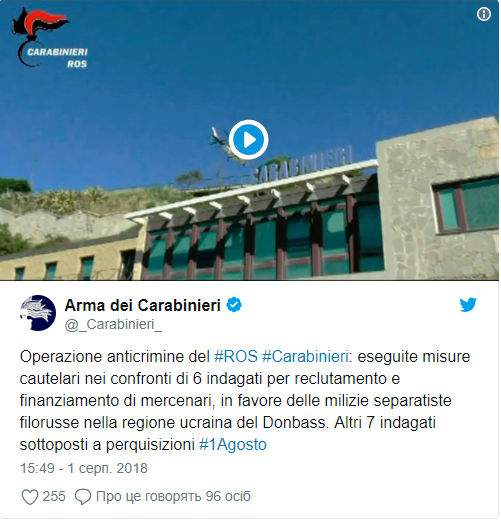Open the reply speech bubble icon
This screenshot has width=501, height=520.
(83, 497)
